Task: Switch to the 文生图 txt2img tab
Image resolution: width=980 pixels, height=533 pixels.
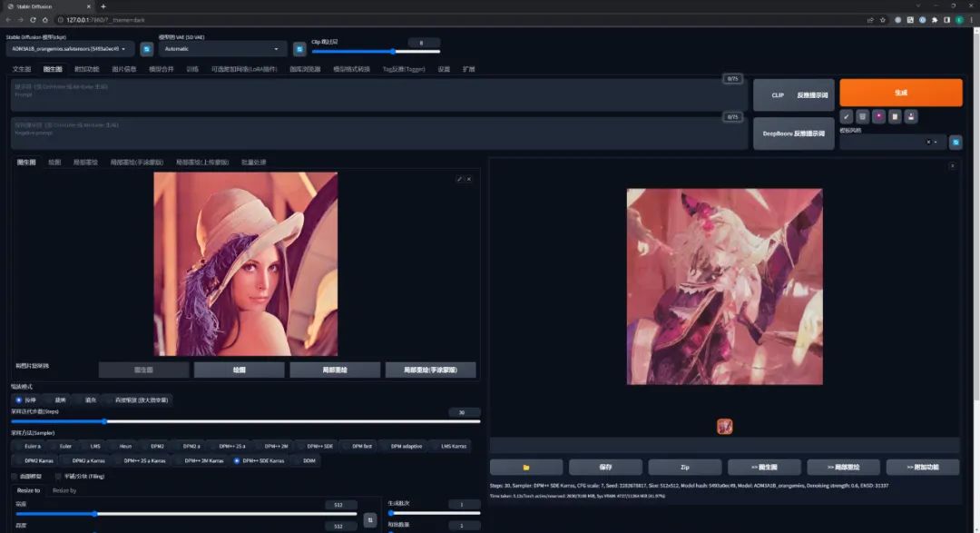Action: (21, 69)
